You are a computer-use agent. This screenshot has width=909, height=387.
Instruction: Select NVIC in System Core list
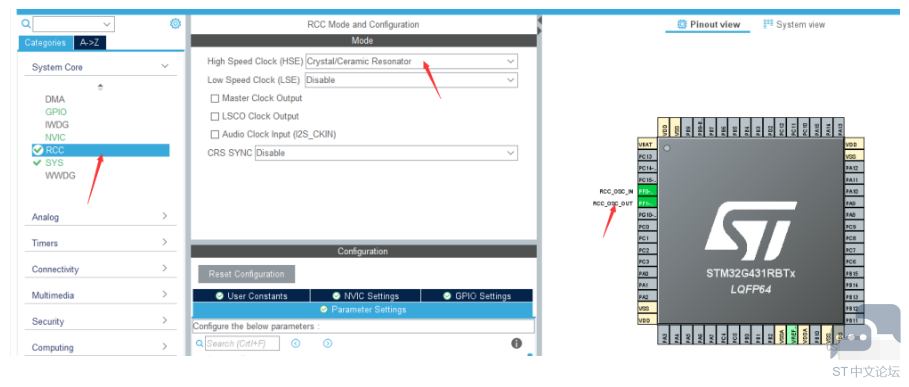[55, 137]
